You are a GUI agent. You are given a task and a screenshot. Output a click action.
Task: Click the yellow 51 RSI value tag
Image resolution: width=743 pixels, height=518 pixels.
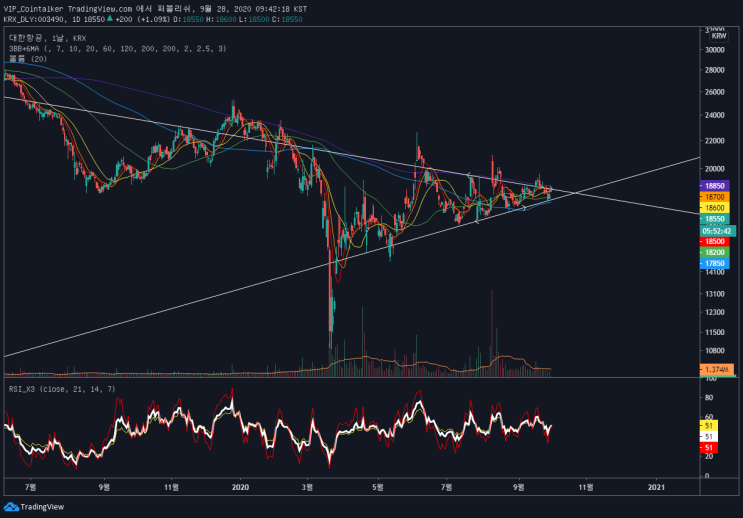click(709, 426)
